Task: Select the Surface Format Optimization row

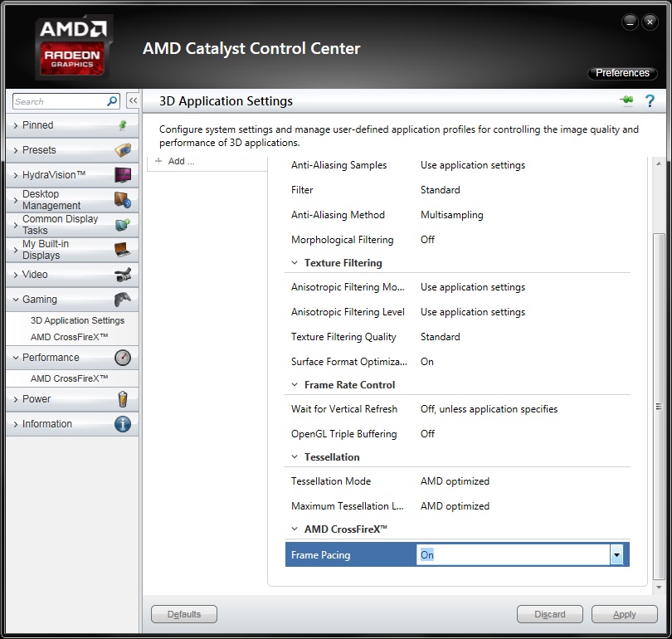Action: (457, 362)
